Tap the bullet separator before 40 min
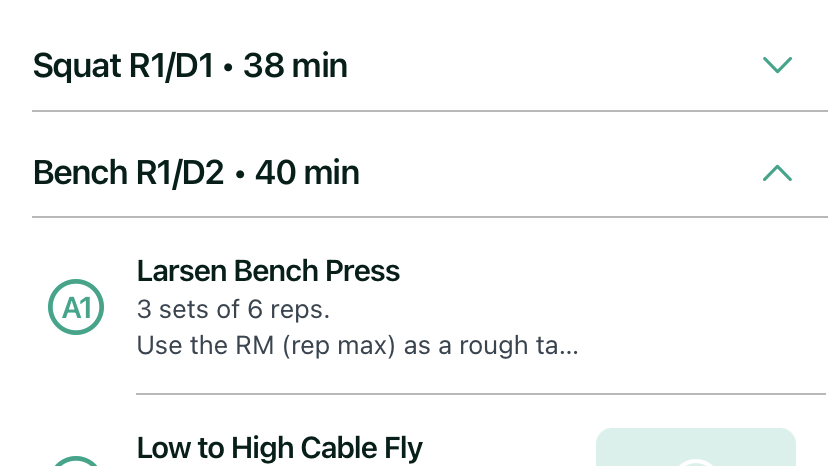This screenshot has width=828, height=466. point(240,174)
